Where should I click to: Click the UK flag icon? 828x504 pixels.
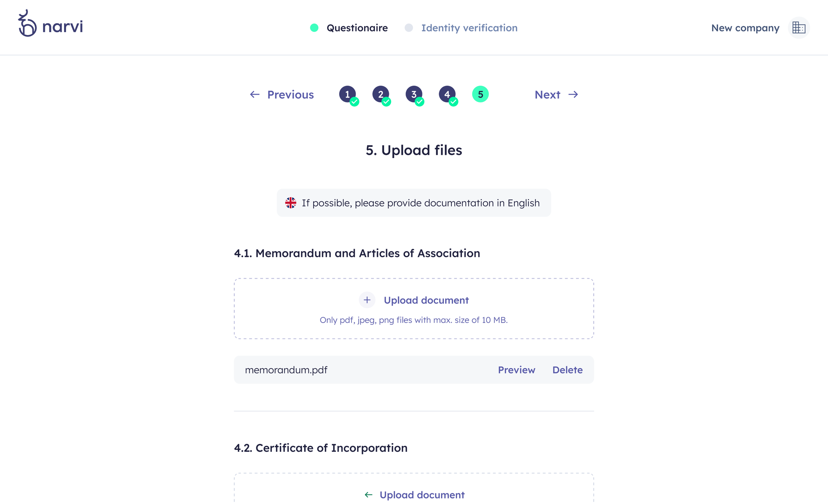tap(291, 203)
